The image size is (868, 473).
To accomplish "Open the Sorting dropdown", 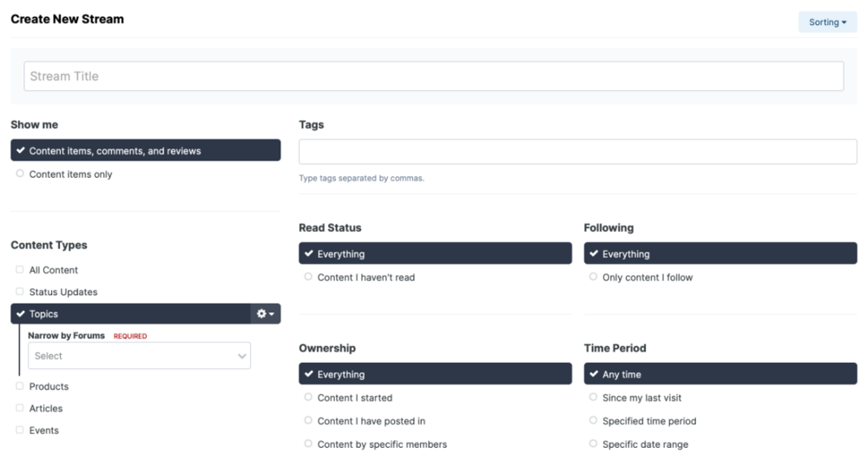I will (827, 23).
